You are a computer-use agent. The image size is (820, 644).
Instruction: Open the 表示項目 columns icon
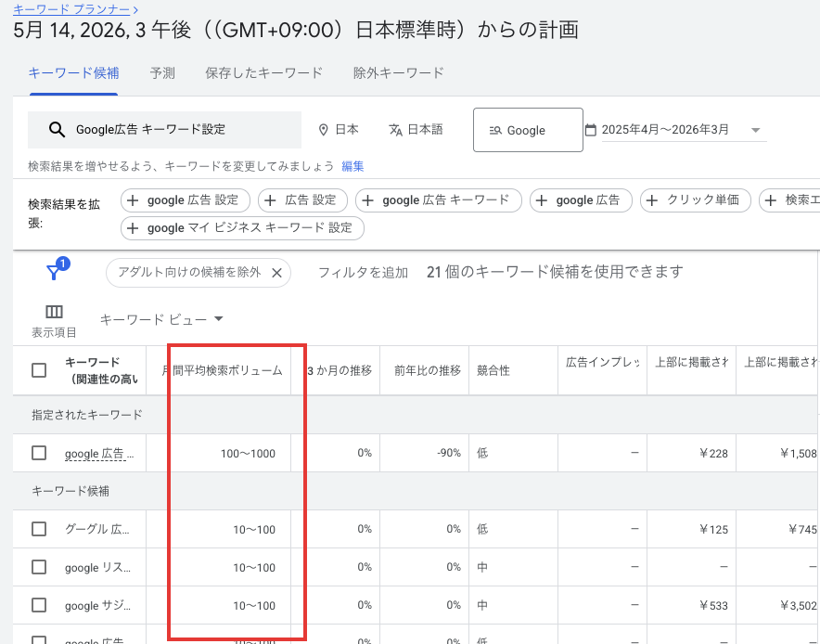54,313
